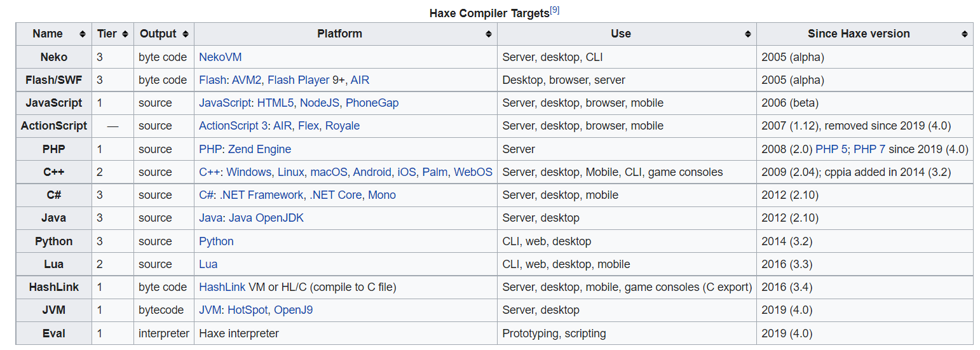Open the Palm link
Viewport: 980px width, 350px height.
435,172
